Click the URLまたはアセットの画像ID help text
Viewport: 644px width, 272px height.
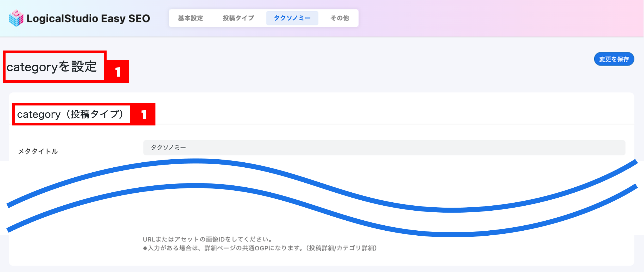[208, 239]
